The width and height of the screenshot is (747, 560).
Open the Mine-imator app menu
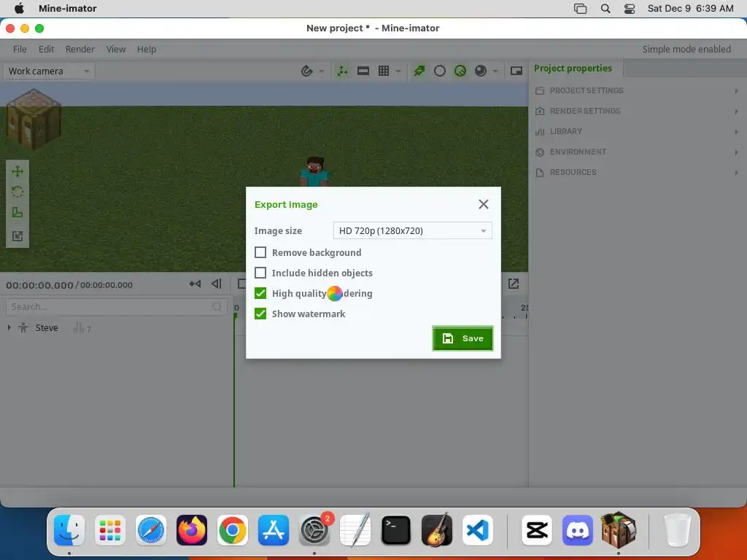pyautogui.click(x=68, y=9)
